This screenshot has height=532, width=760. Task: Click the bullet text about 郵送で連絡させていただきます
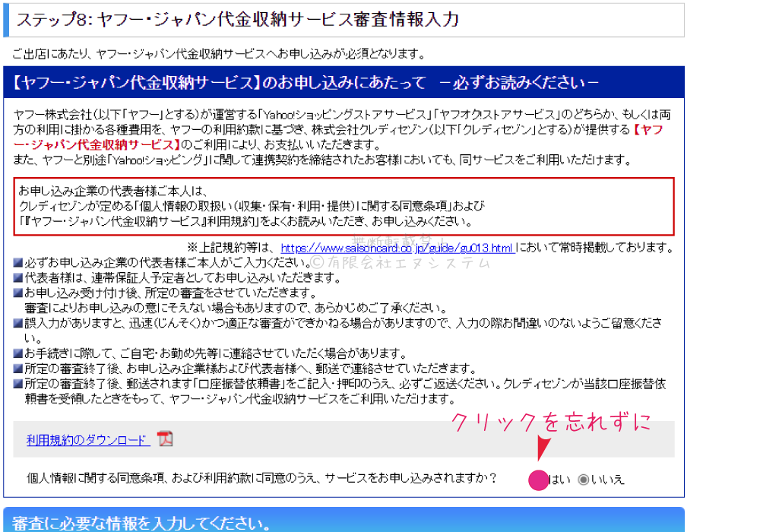[251, 369]
